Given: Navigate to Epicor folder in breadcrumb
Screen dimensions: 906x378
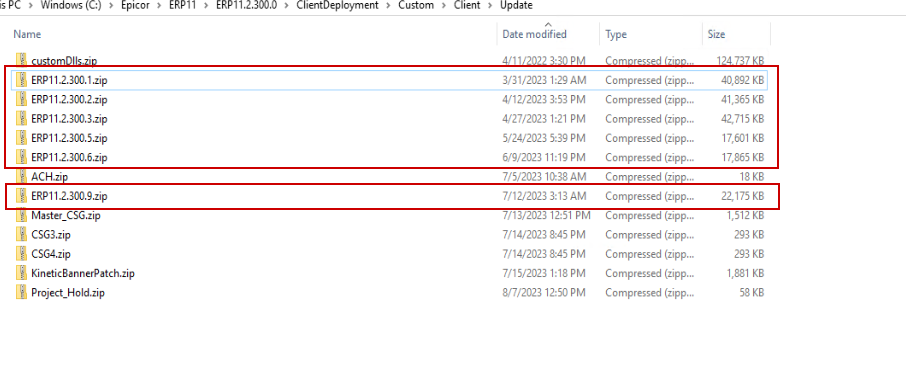Looking at the screenshot, I should tap(134, 5).
